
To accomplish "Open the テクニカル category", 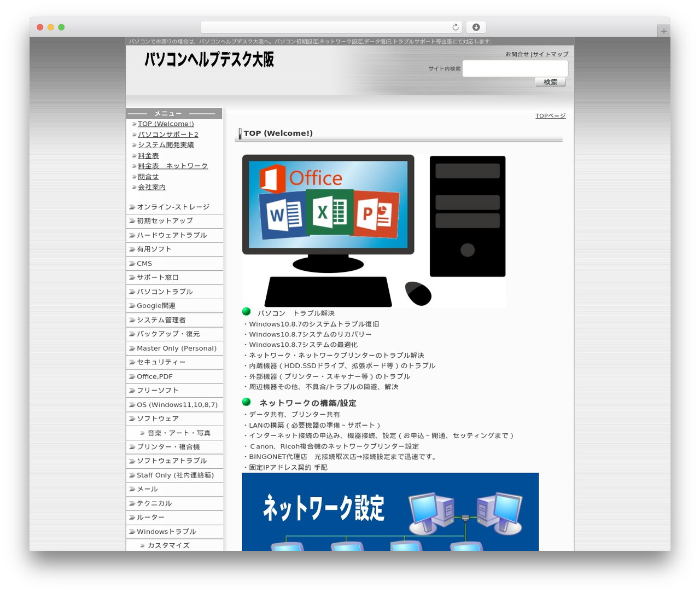I will click(x=174, y=504).
